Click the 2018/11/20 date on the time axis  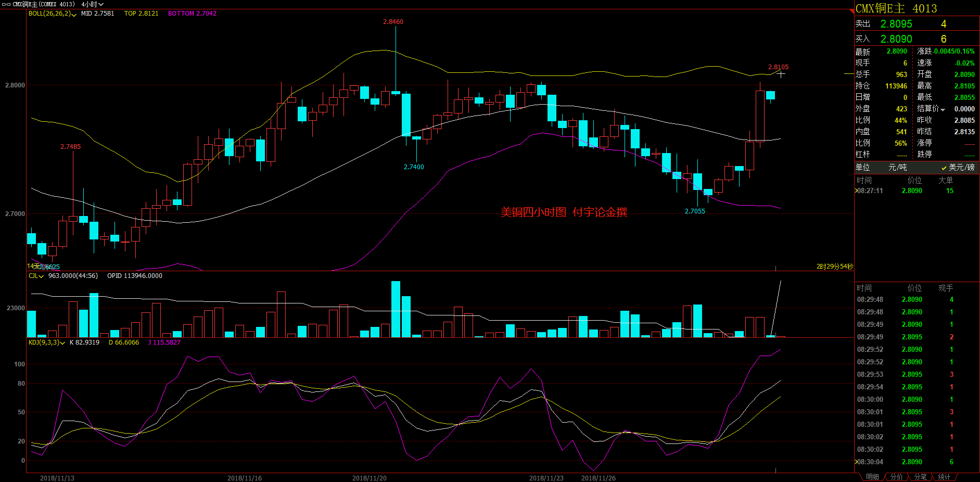click(x=370, y=478)
